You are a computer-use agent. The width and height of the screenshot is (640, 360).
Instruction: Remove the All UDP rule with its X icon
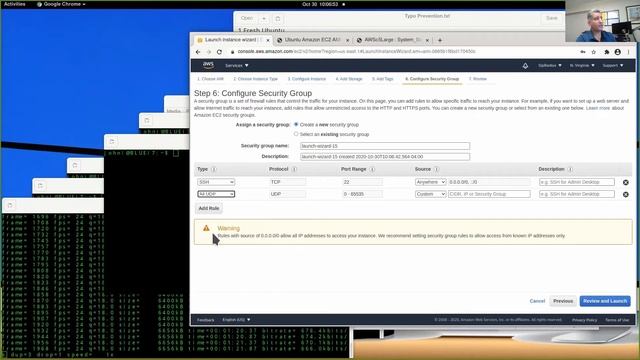(x=625, y=195)
